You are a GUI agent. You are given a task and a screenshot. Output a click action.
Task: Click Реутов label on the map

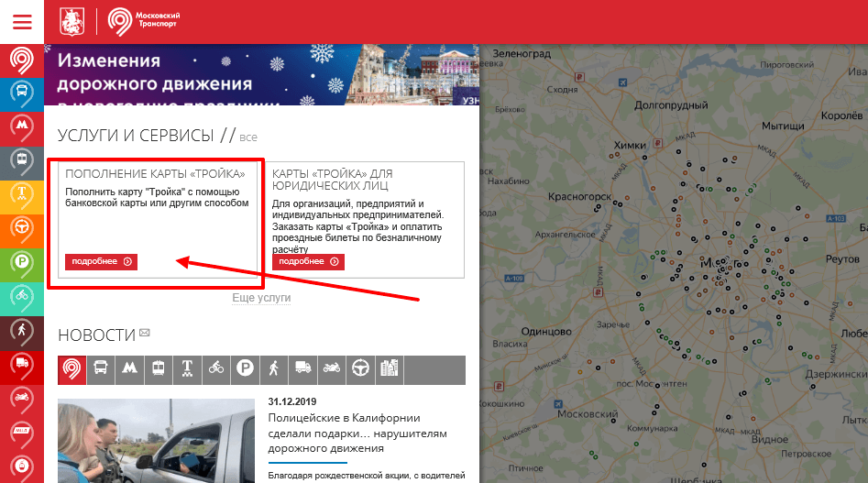click(x=842, y=259)
